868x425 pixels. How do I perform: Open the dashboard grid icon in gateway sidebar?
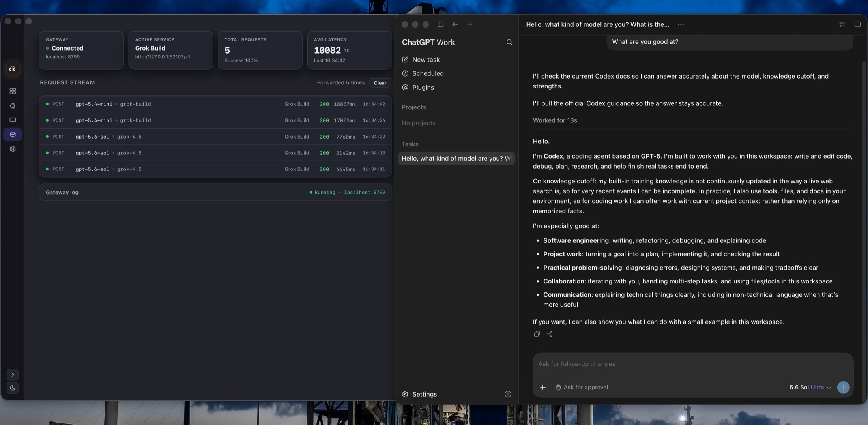13,91
